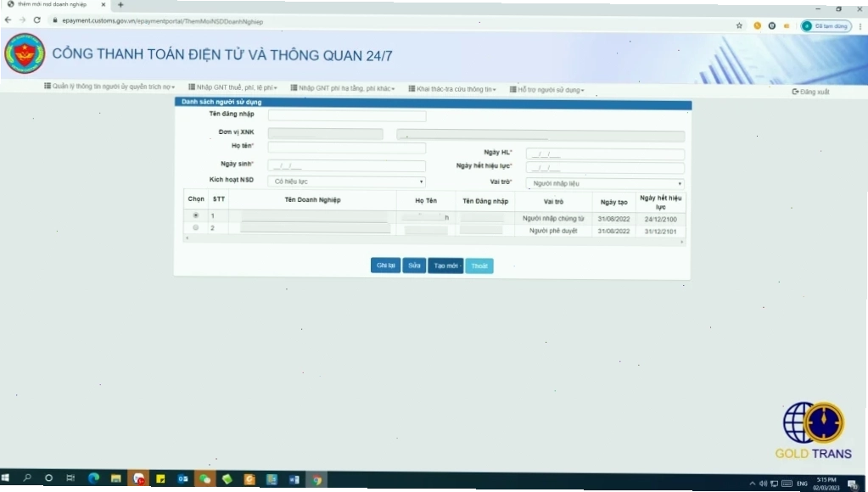Click the Tên đăng nhập input field
The image size is (868, 492).
coord(347,115)
